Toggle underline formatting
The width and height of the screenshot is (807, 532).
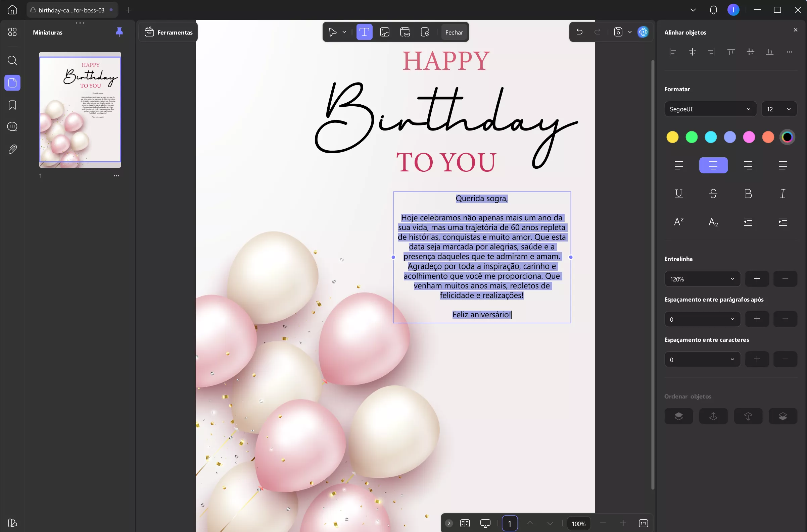tap(679, 194)
